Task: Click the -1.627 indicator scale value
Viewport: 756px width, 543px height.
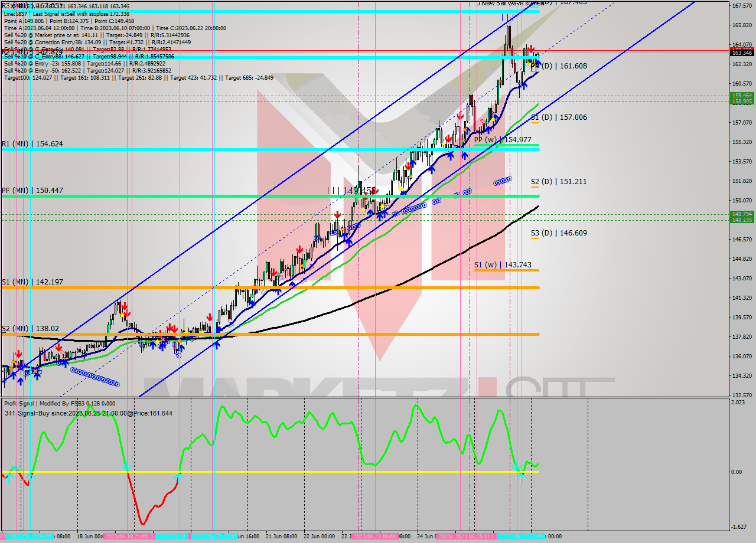Action: 739,527
